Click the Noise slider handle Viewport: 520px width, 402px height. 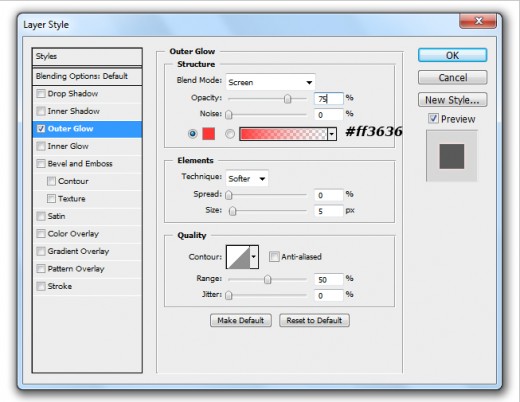[229, 115]
